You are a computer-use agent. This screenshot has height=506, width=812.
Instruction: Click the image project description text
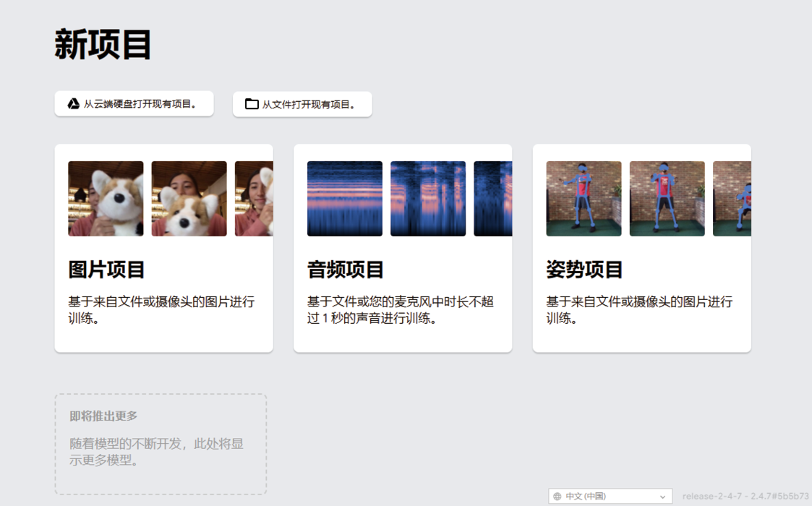coord(161,309)
